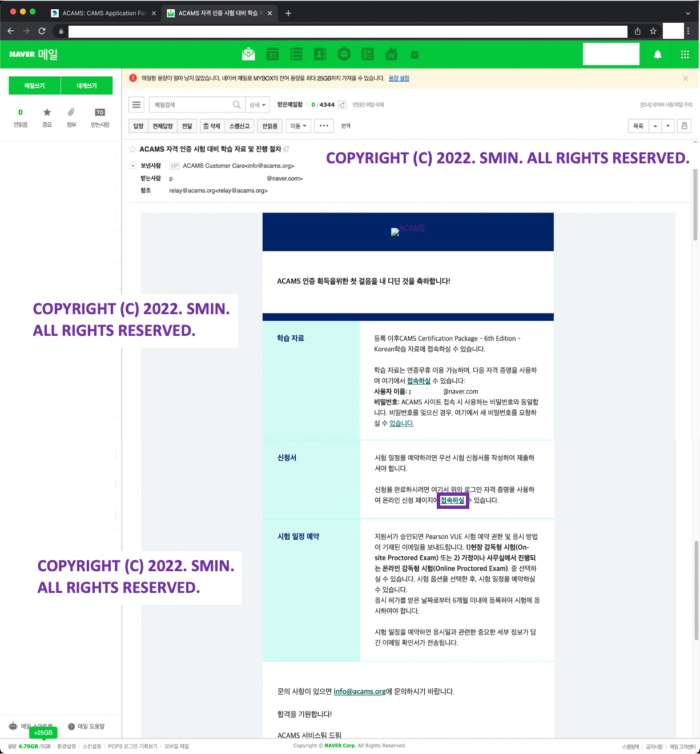Viewport: 700px width, 754px height.
Task: Click 안읽은 메일 삭제
Action: 368,105
